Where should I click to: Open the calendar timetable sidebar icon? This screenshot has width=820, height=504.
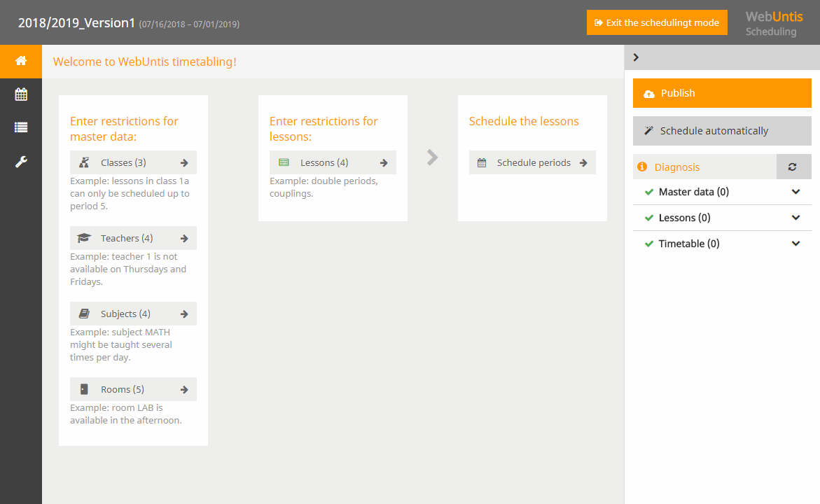pos(21,94)
